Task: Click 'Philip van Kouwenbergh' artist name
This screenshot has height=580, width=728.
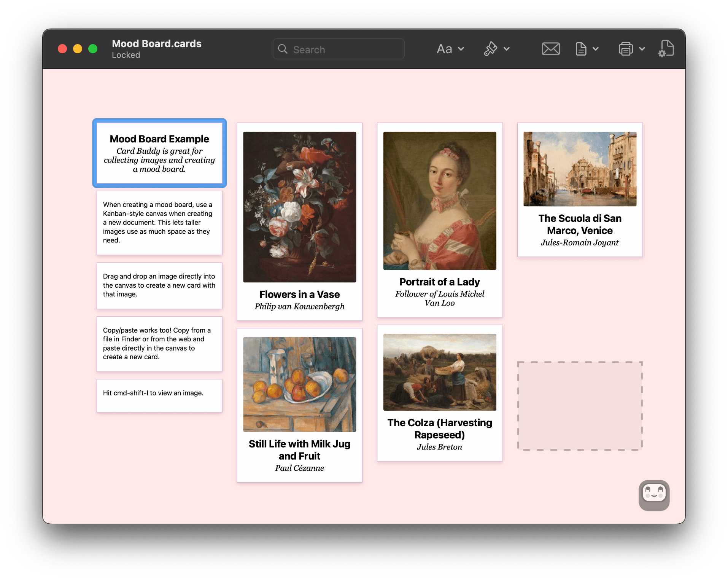Action: click(300, 306)
